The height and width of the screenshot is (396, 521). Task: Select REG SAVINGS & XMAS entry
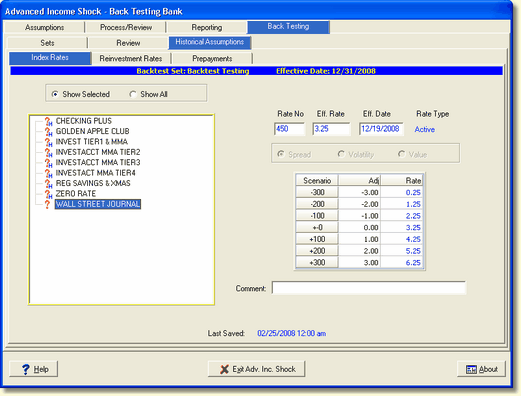coord(93,183)
